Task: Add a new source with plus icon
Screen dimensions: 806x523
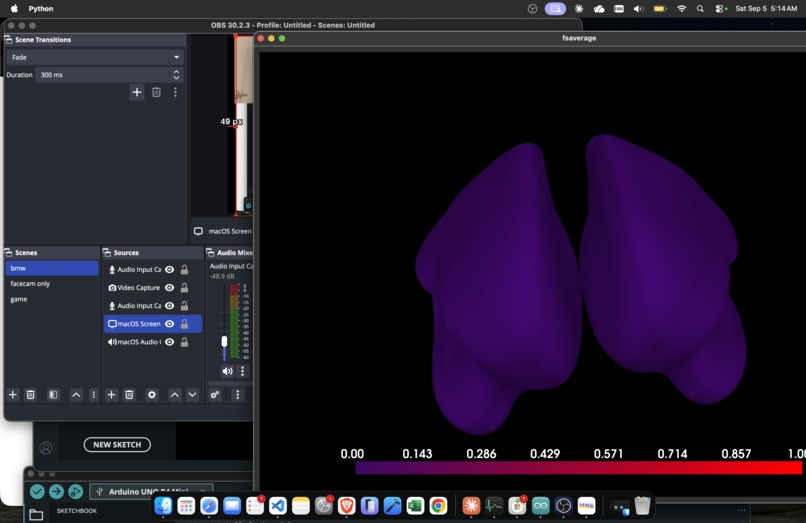Action: pos(111,394)
